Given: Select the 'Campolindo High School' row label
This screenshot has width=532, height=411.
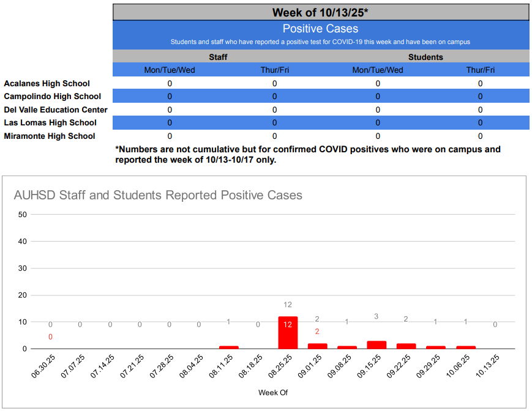Looking at the screenshot, I should (53, 96).
